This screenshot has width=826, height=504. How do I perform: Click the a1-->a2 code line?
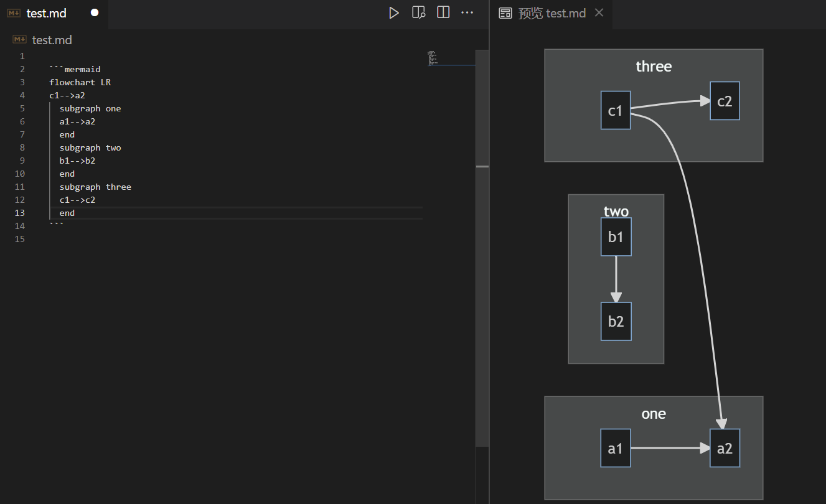click(x=77, y=121)
